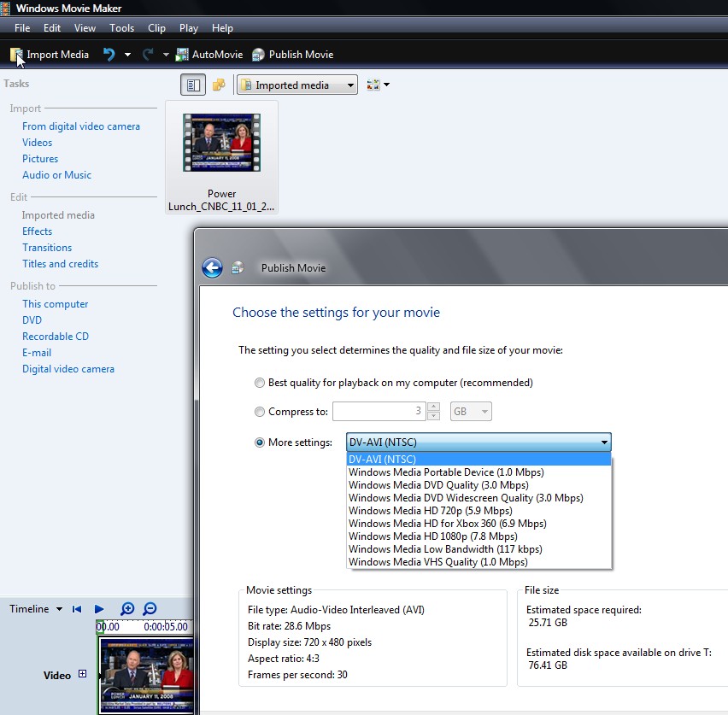Select the Power Lunch CNBC clip thumbnail

[221, 157]
